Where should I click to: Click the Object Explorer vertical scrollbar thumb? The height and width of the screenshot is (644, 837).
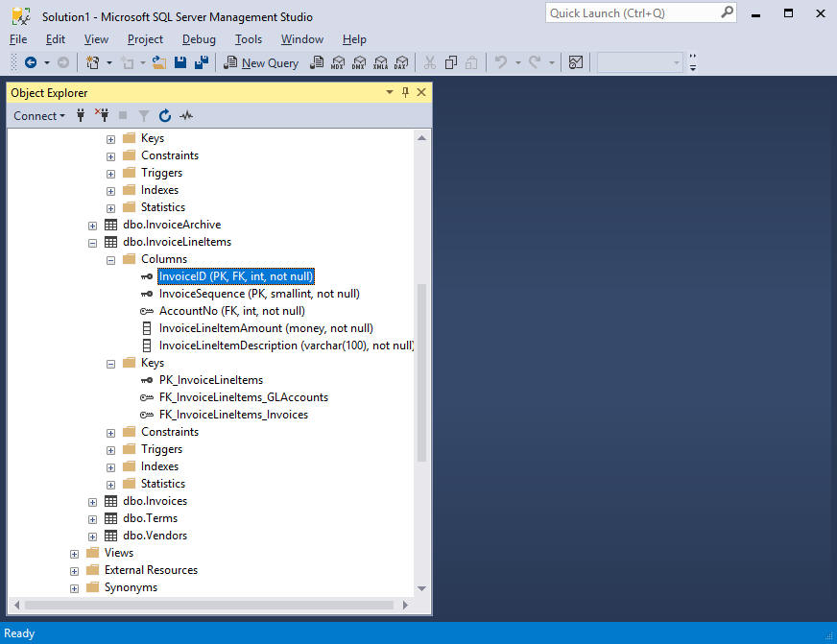[x=421, y=374]
